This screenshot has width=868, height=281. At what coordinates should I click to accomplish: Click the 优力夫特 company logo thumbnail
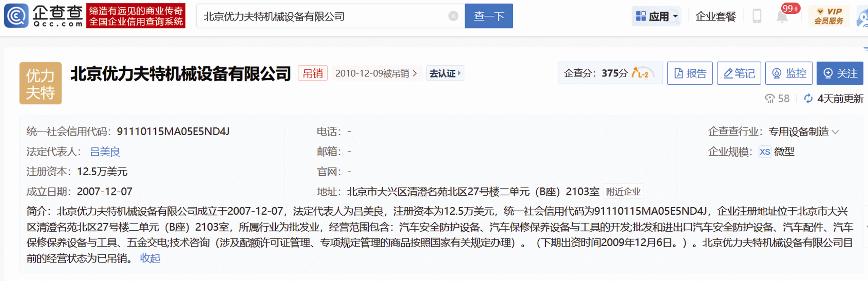click(40, 83)
